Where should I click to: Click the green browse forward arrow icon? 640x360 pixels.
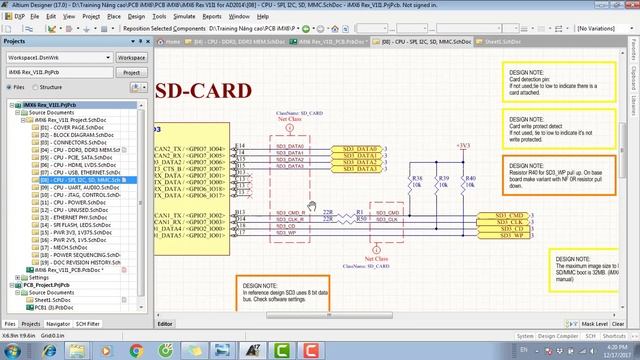click(x=306, y=29)
